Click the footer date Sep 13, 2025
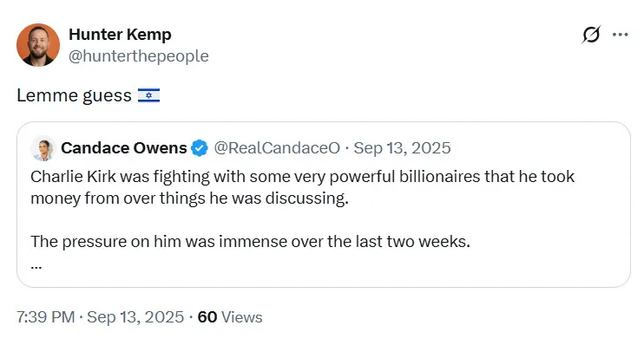This screenshot has width=644, height=345. tap(135, 317)
